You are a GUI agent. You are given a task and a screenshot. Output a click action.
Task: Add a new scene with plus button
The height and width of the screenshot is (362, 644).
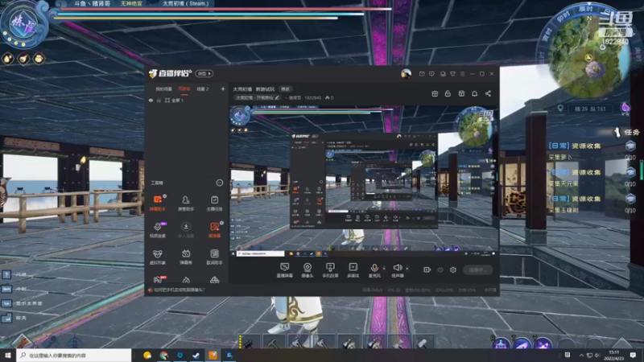(x=223, y=88)
